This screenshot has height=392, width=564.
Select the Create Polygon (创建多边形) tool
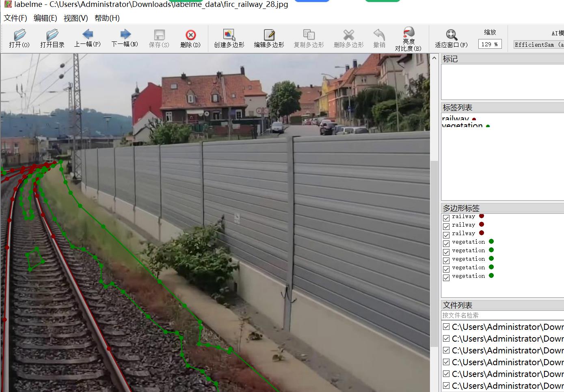[229, 38]
